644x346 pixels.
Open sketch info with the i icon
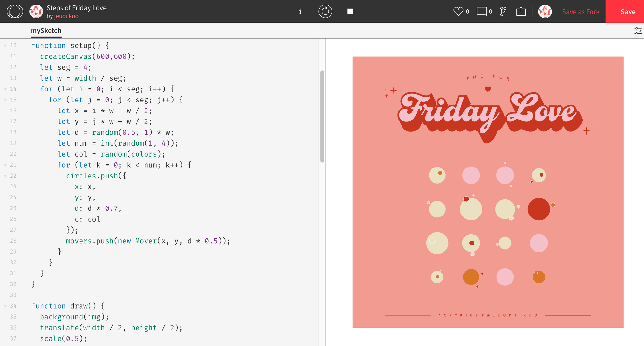click(x=300, y=12)
